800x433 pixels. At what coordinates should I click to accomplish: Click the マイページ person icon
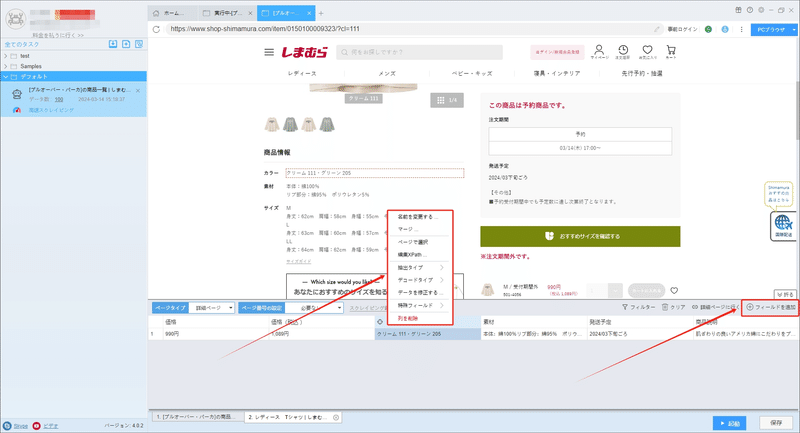pyautogui.click(x=599, y=52)
